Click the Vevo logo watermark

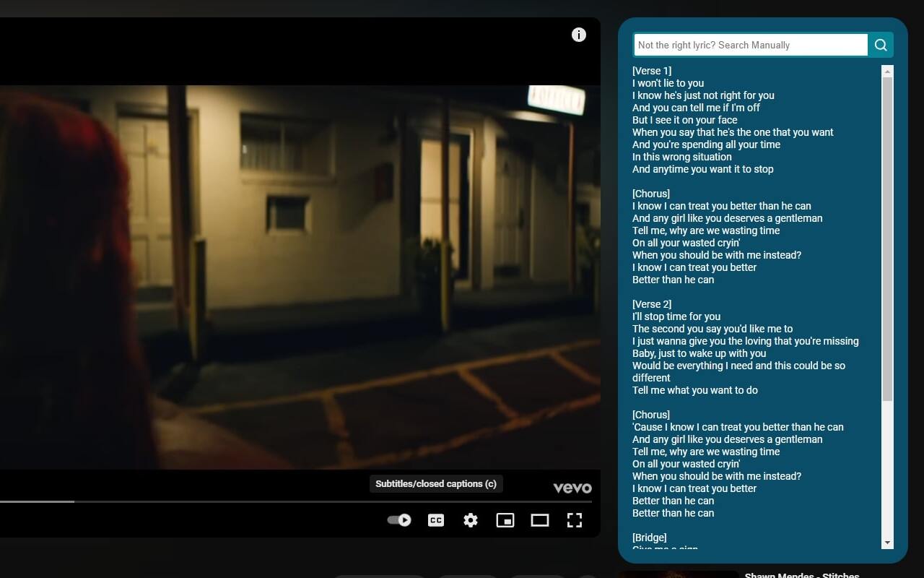coord(572,488)
